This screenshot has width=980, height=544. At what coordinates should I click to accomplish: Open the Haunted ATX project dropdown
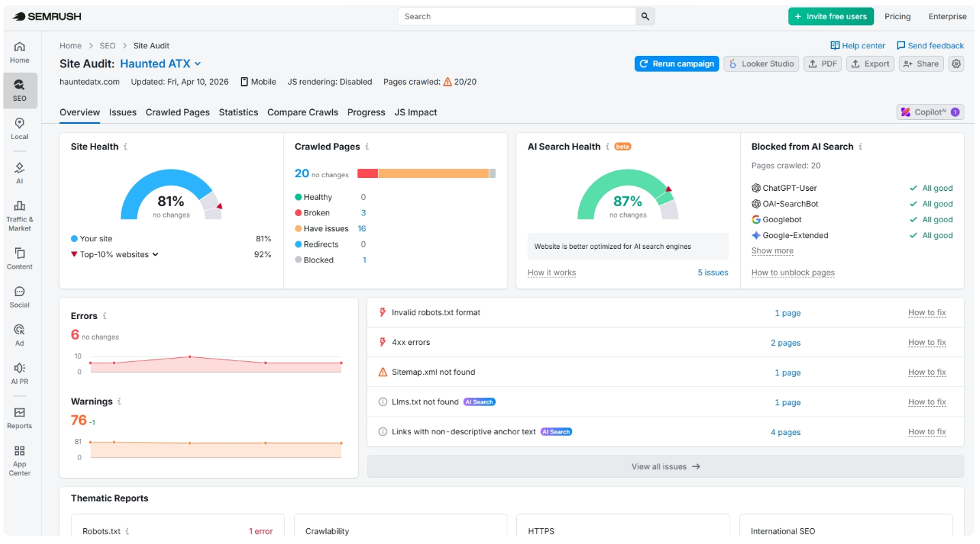pyautogui.click(x=160, y=63)
